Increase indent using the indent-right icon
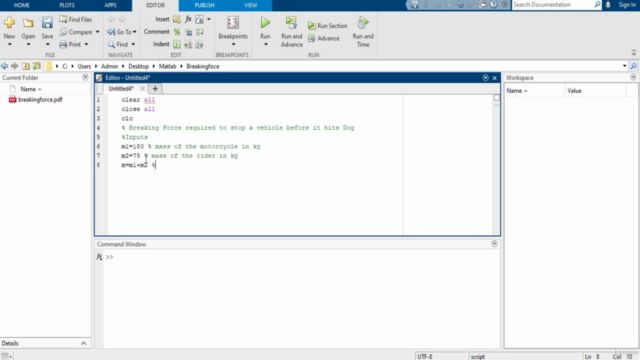This screenshot has width=640, height=360. (x=188, y=44)
